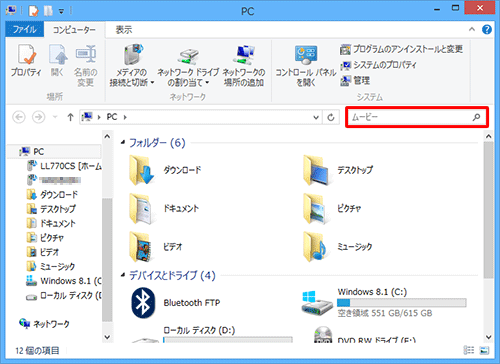Viewport: 500px width, 364px height.
Task: Select ピクチャ in the navigation tree
Action: coord(45,238)
